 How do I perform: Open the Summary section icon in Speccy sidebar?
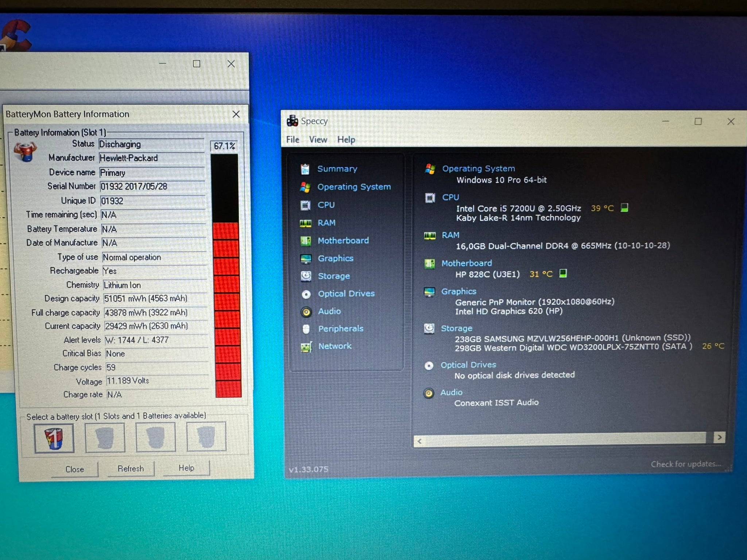click(x=305, y=169)
